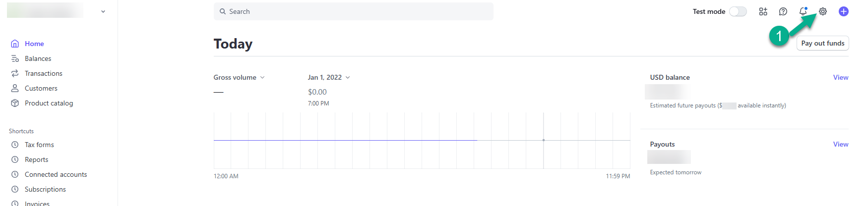The height and width of the screenshot is (206, 868).
Task: Click View next to USD balance
Action: tap(840, 77)
